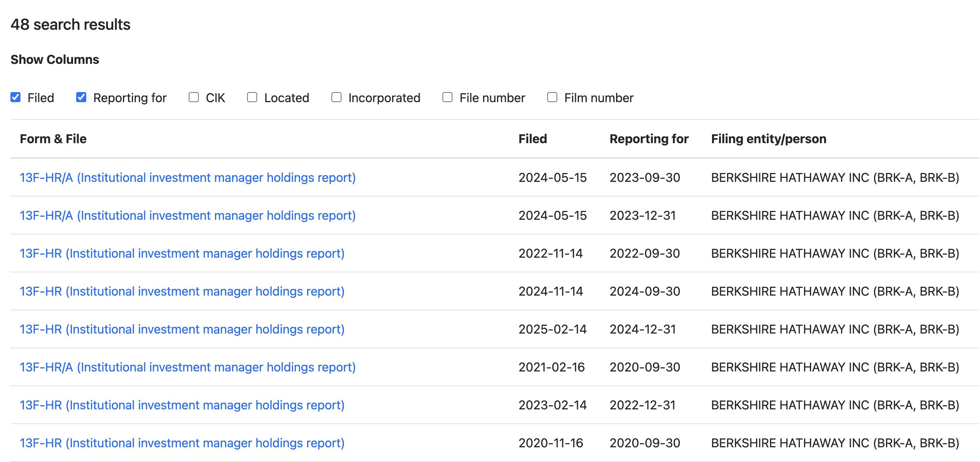Image resolution: width=980 pixels, height=462 pixels.
Task: Click the Reporting for column header
Action: tap(649, 139)
